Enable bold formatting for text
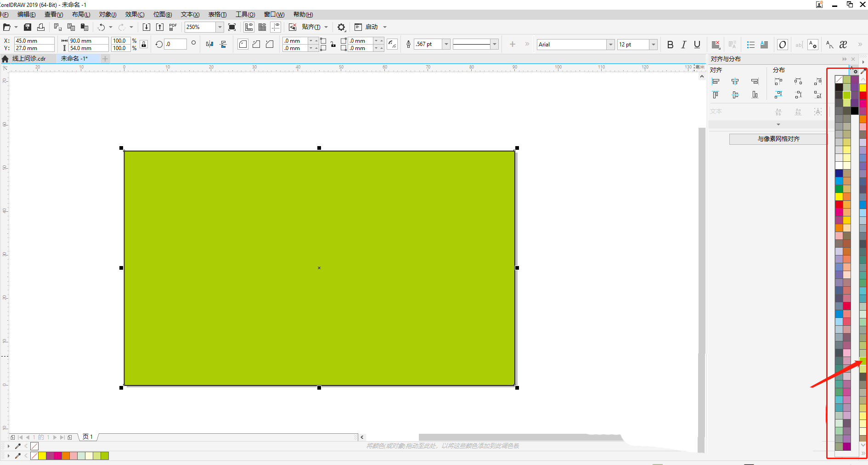Image resolution: width=868 pixels, height=465 pixels. [x=670, y=44]
